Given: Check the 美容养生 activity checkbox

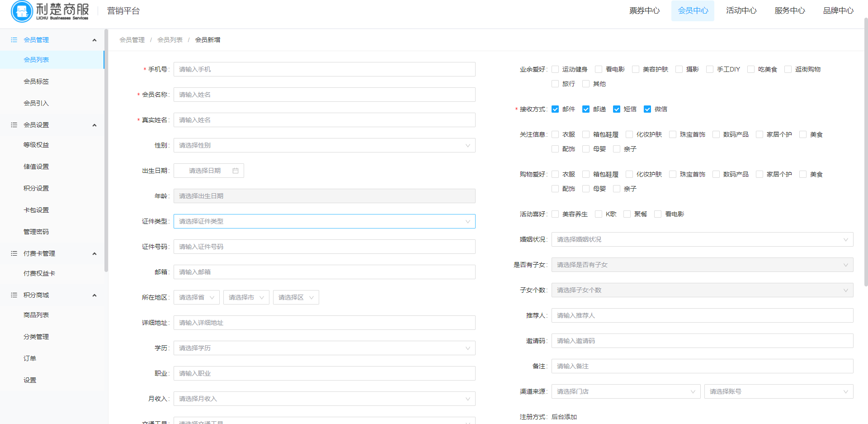Looking at the screenshot, I should [x=555, y=214].
